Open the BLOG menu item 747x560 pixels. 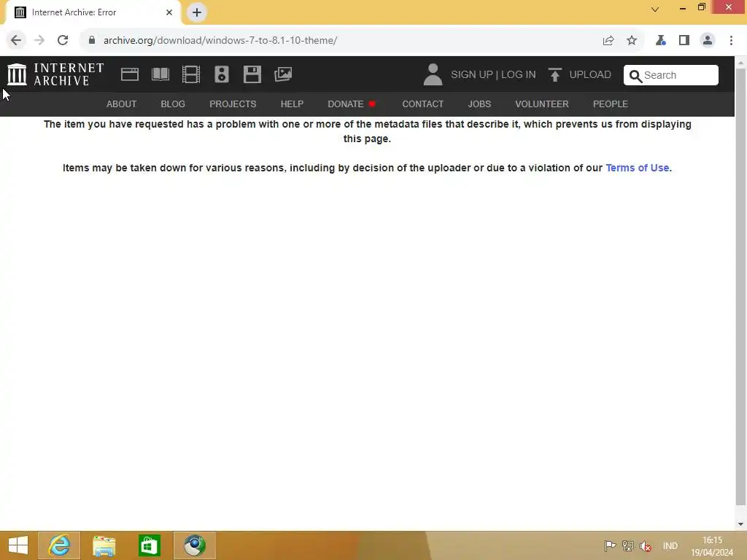(173, 104)
